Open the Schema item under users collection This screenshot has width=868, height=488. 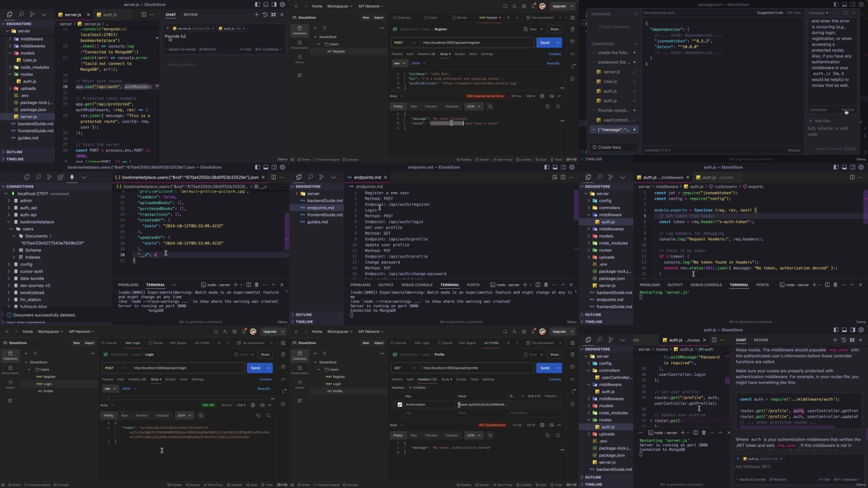click(x=33, y=250)
